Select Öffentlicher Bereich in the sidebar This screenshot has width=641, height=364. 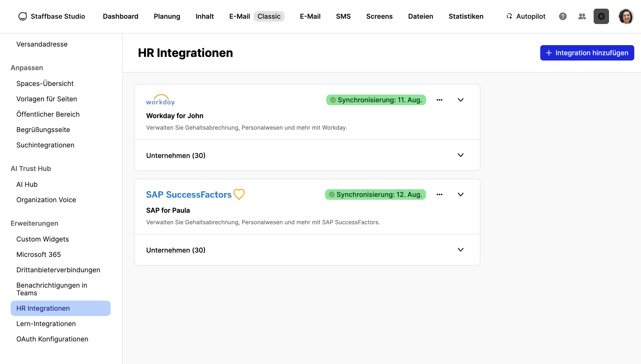(48, 114)
